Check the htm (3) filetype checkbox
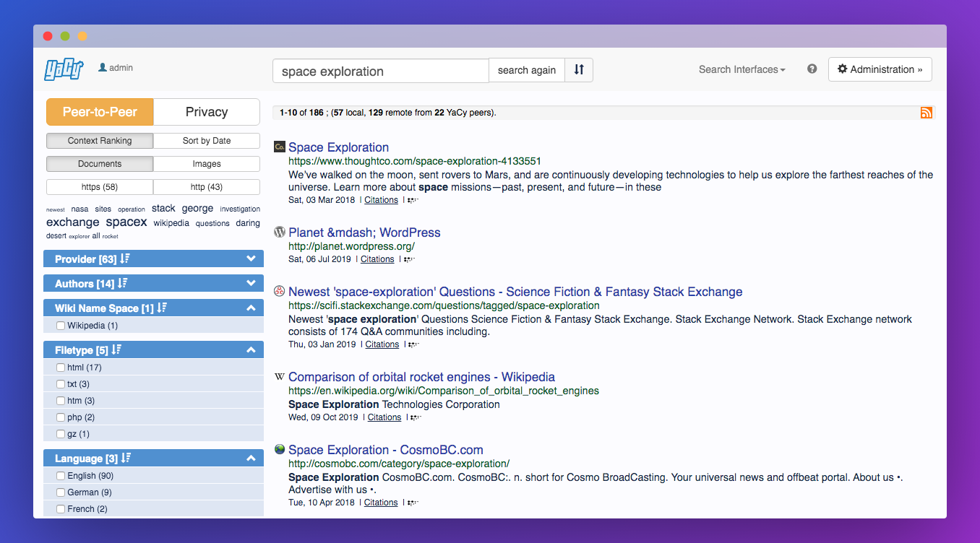The image size is (980, 543). (61, 401)
